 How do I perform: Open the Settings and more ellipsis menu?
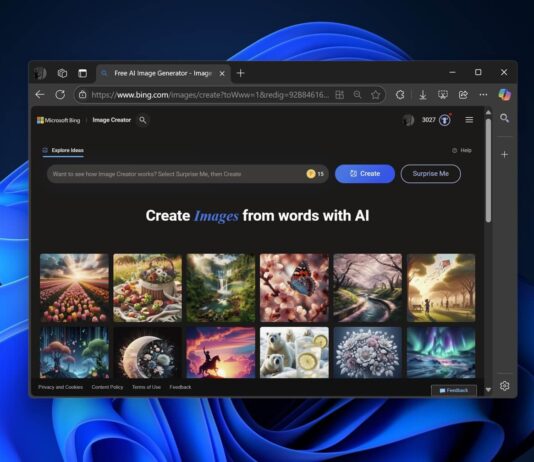click(483, 95)
